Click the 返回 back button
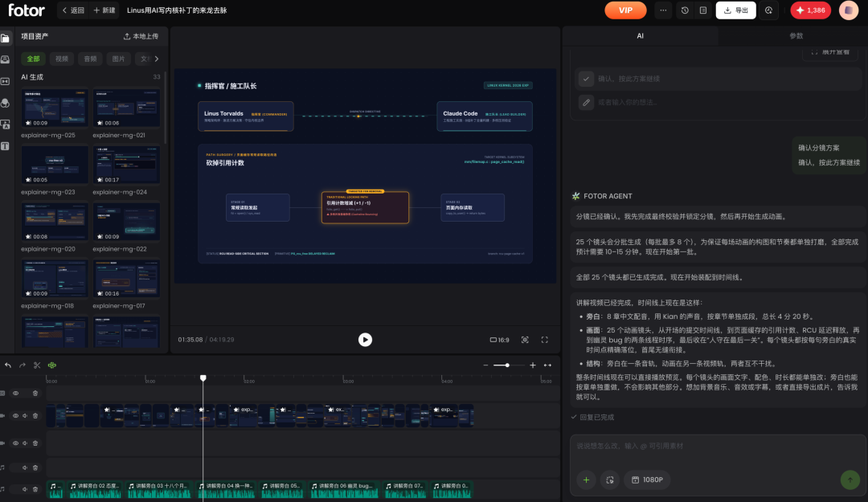The image size is (868, 502). point(73,10)
